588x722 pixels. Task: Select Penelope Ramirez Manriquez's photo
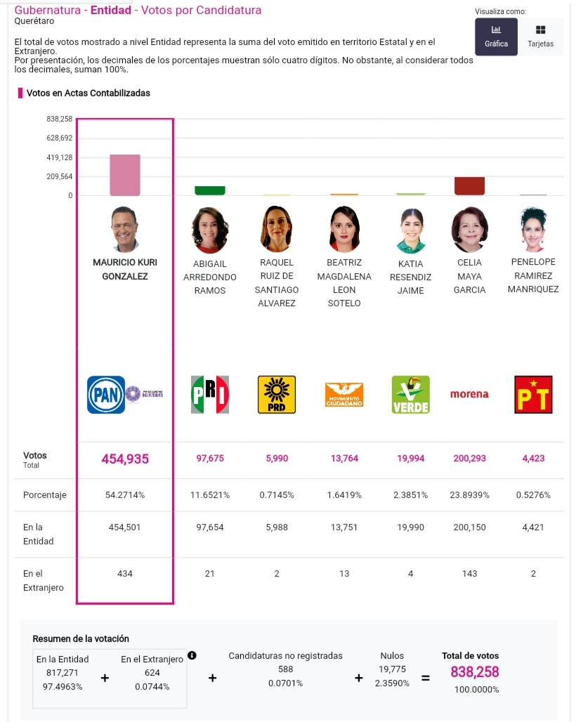pyautogui.click(x=533, y=229)
